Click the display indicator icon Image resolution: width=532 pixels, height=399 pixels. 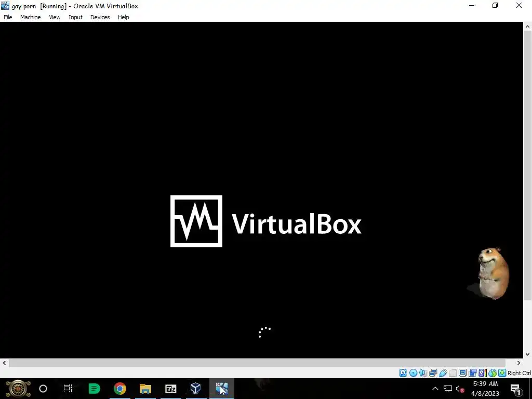[462, 373]
